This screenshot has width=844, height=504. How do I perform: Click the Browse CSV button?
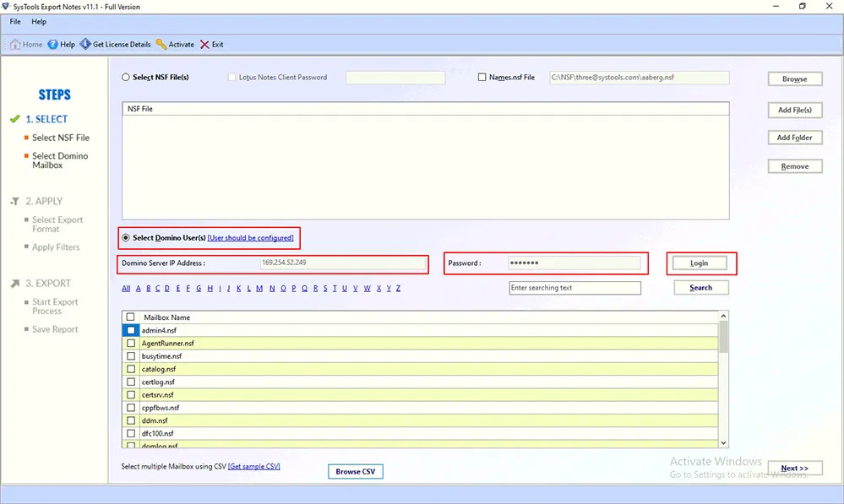click(x=355, y=471)
